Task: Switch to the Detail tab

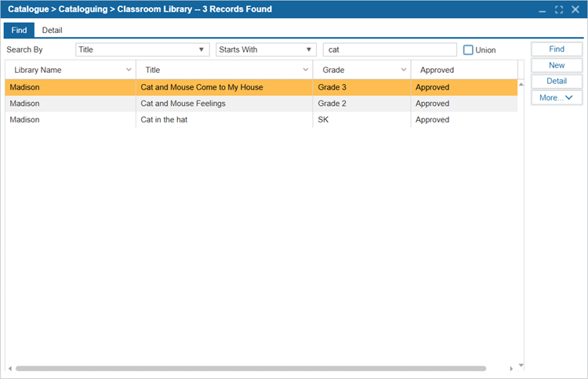Action: (x=52, y=31)
